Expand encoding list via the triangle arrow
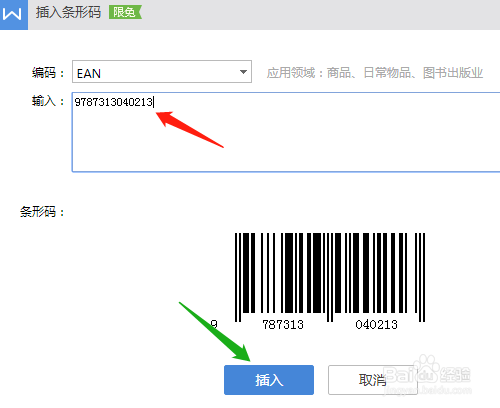The width and height of the screenshot is (500, 408). [x=243, y=72]
